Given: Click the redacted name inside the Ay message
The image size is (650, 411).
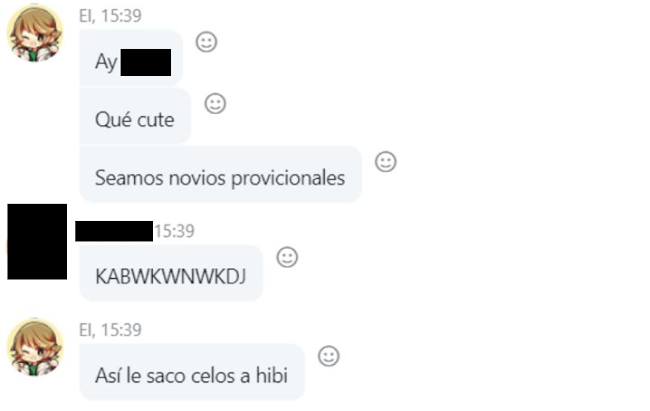Looking at the screenshot, I should (x=146, y=62).
